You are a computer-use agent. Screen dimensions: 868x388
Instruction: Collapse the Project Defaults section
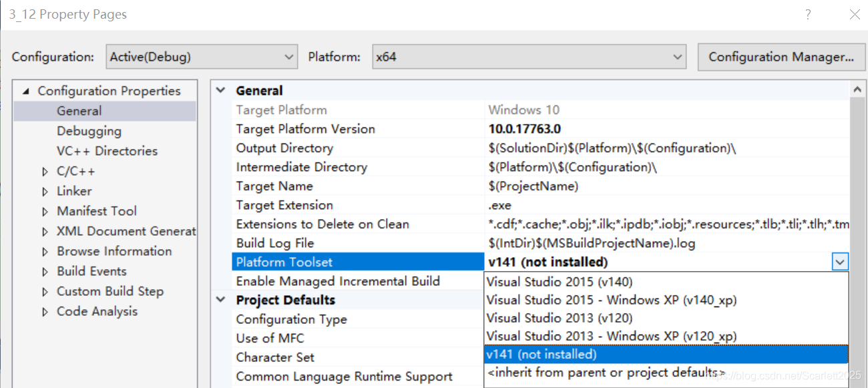point(220,300)
